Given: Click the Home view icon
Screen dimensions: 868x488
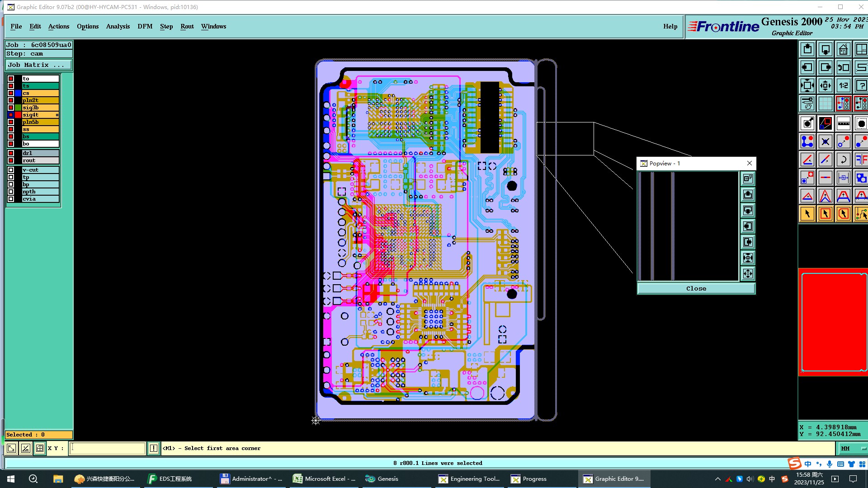Looking at the screenshot, I should (843, 49).
